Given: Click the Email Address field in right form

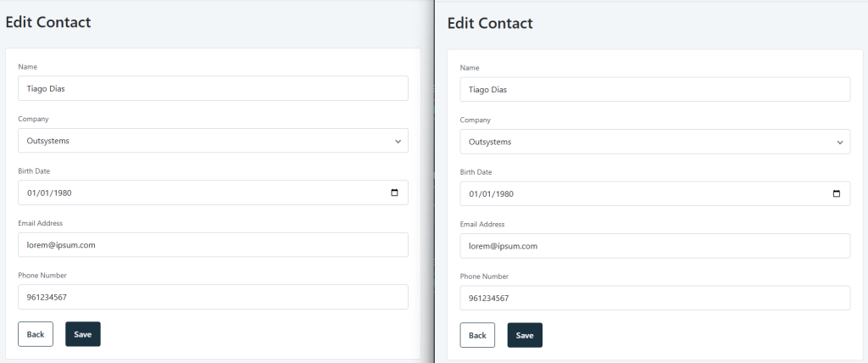Looking at the screenshot, I should 655,246.
